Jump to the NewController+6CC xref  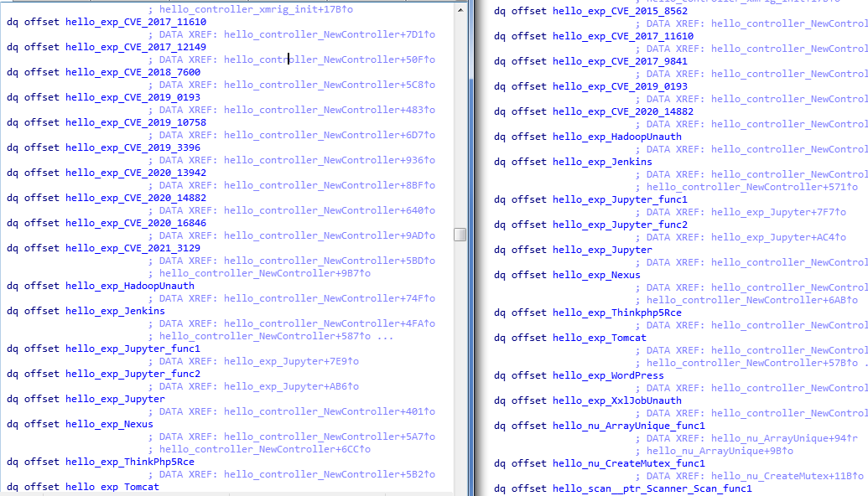click(265, 449)
